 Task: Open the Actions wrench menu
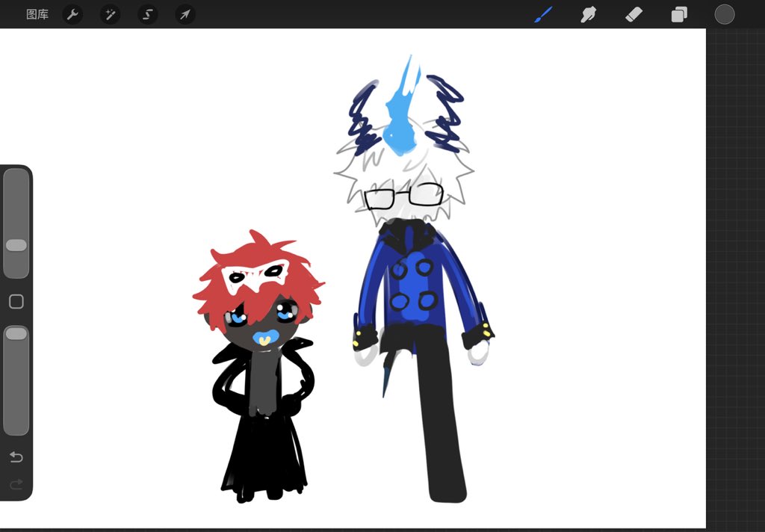72,15
